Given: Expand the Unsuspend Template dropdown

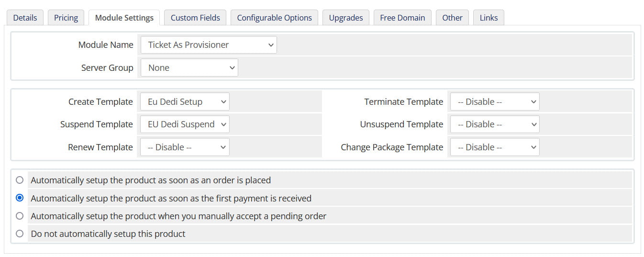Looking at the screenshot, I should [x=495, y=124].
